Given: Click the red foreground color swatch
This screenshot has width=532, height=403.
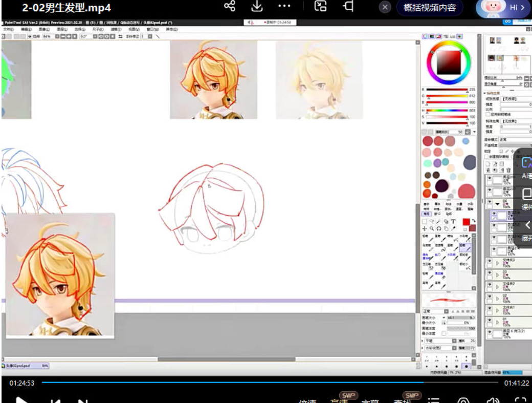Looking at the screenshot, I should click(x=466, y=222).
